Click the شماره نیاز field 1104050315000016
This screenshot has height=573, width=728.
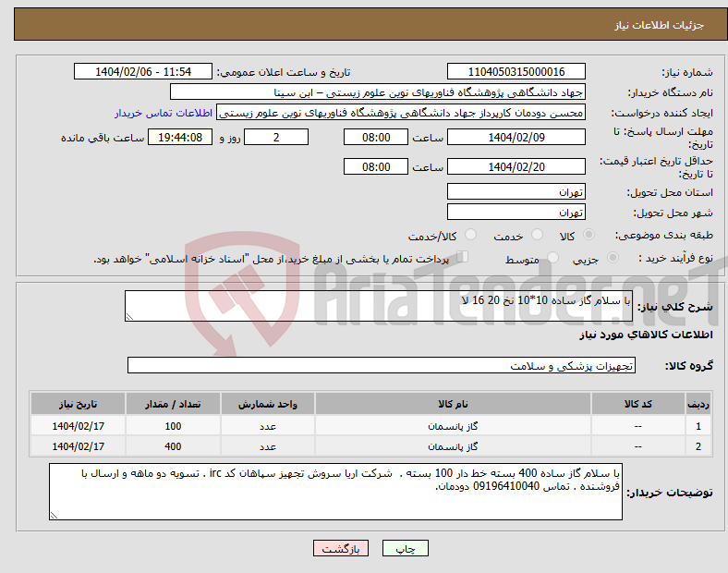pyautogui.click(x=516, y=71)
